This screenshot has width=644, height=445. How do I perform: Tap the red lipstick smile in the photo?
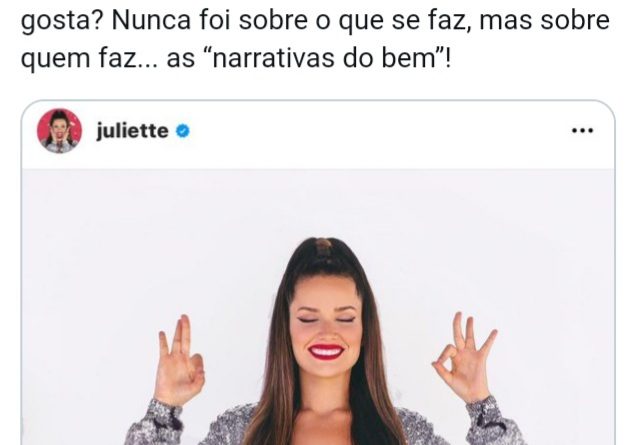(x=326, y=352)
